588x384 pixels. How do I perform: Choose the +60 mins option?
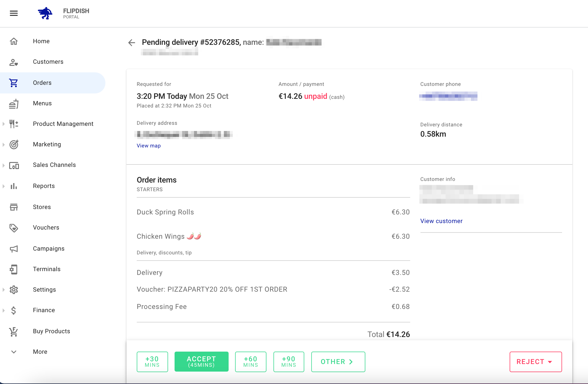click(x=250, y=362)
